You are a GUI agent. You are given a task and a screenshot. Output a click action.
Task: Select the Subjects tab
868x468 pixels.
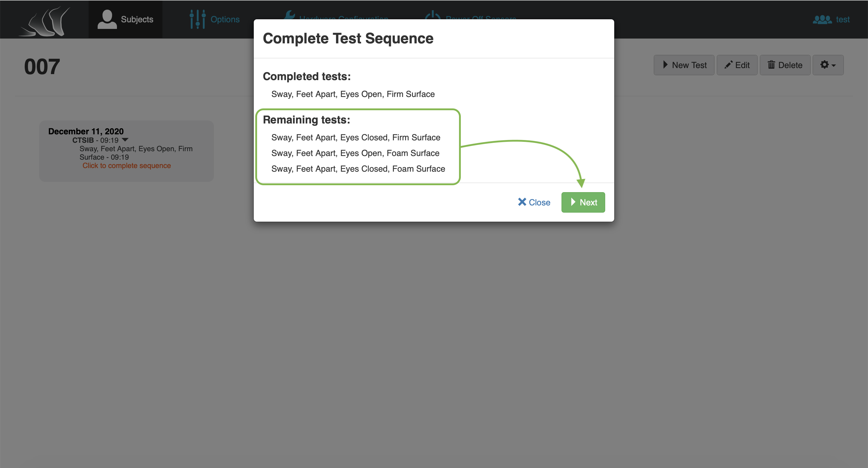click(x=125, y=19)
